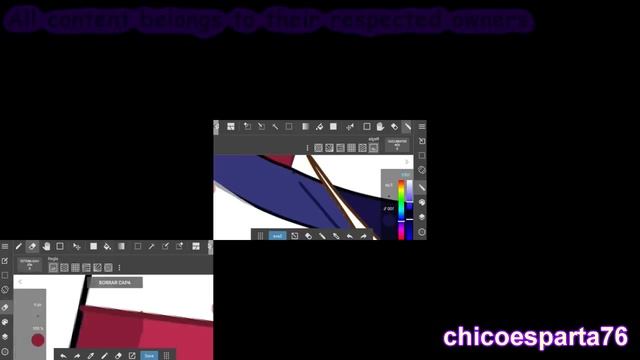Screen dimensions: 640x360
Task: Enable grid snap in center window
Action: coord(351,148)
